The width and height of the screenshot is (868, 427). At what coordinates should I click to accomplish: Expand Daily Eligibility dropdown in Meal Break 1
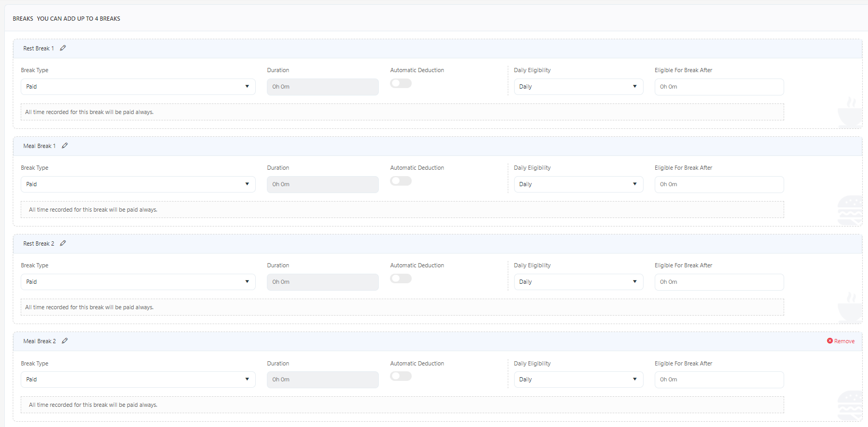coord(578,185)
